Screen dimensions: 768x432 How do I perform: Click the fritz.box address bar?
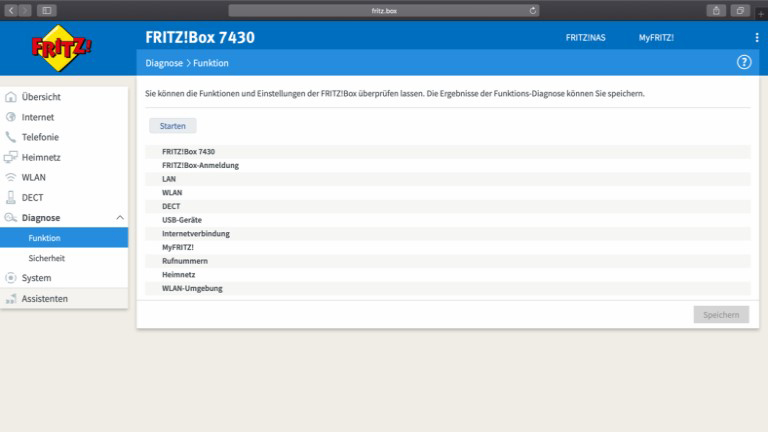(x=384, y=10)
